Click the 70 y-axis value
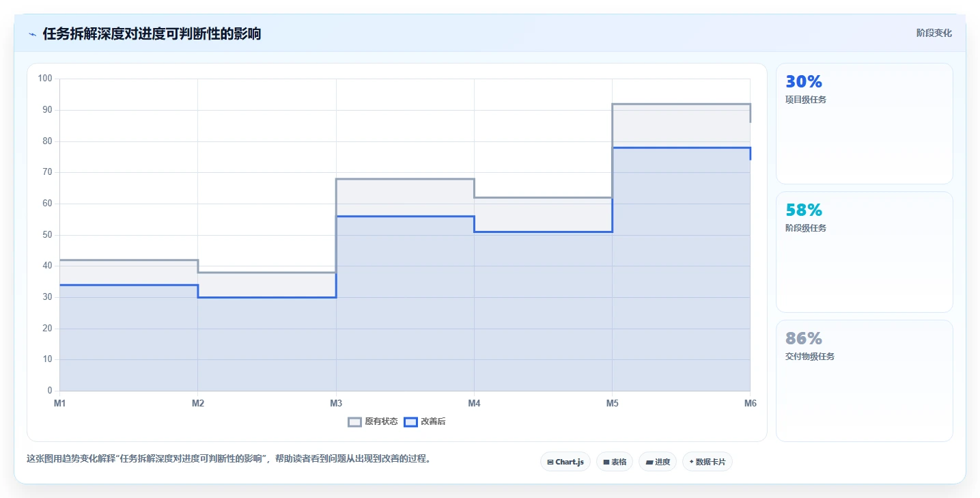 point(47,172)
